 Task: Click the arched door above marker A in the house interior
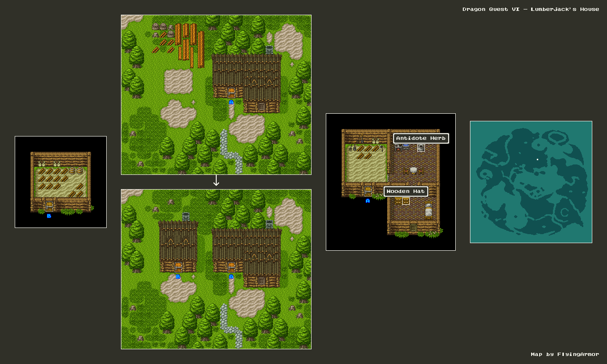368,191
